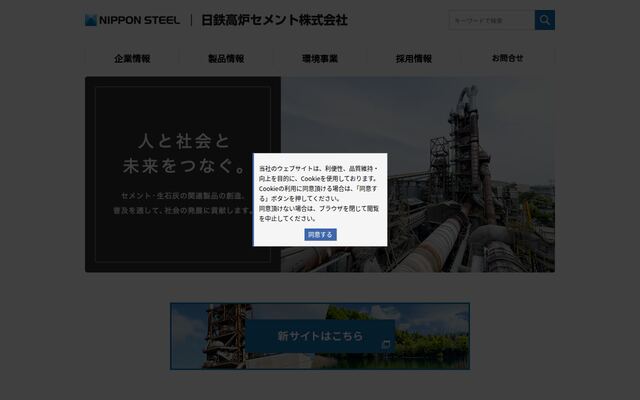Click the 日鉄高炉セメント株式会社 site title
Viewport: 640px width, 400px height.
click(274, 20)
